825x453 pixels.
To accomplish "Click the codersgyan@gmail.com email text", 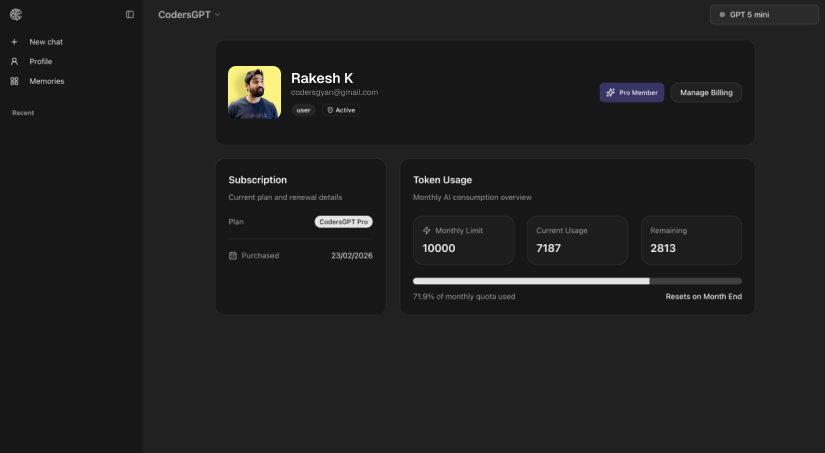I will 334,92.
